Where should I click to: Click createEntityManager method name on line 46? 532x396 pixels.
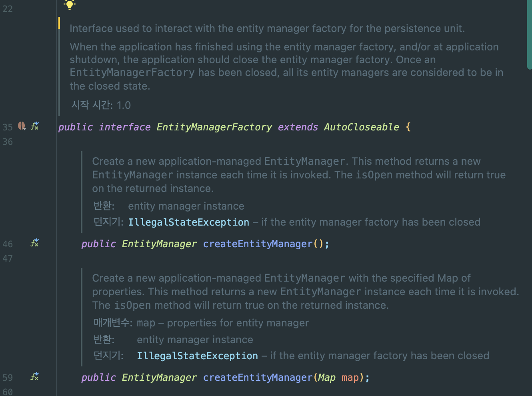click(x=258, y=244)
